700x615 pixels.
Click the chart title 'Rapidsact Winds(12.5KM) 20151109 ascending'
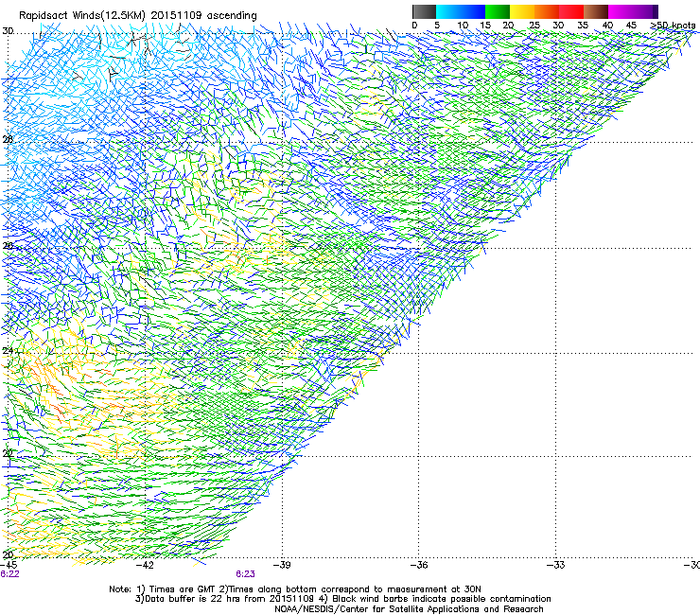tap(138, 16)
